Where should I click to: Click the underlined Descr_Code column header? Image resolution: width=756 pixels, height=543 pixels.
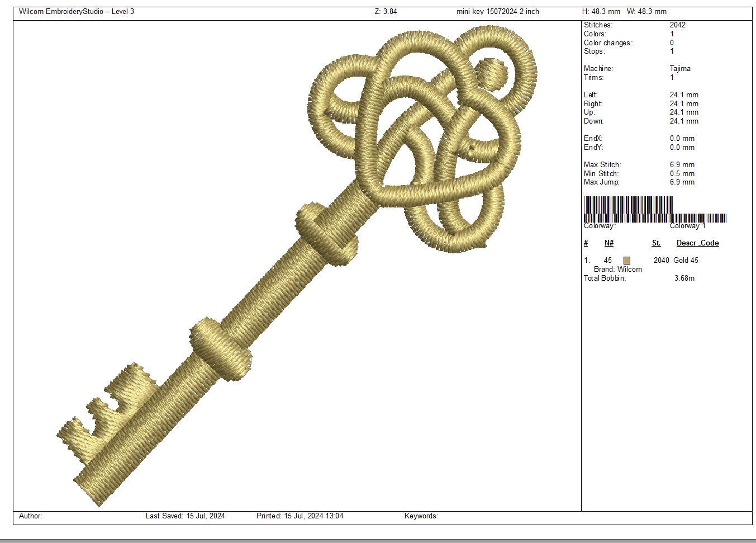pyautogui.click(x=697, y=243)
